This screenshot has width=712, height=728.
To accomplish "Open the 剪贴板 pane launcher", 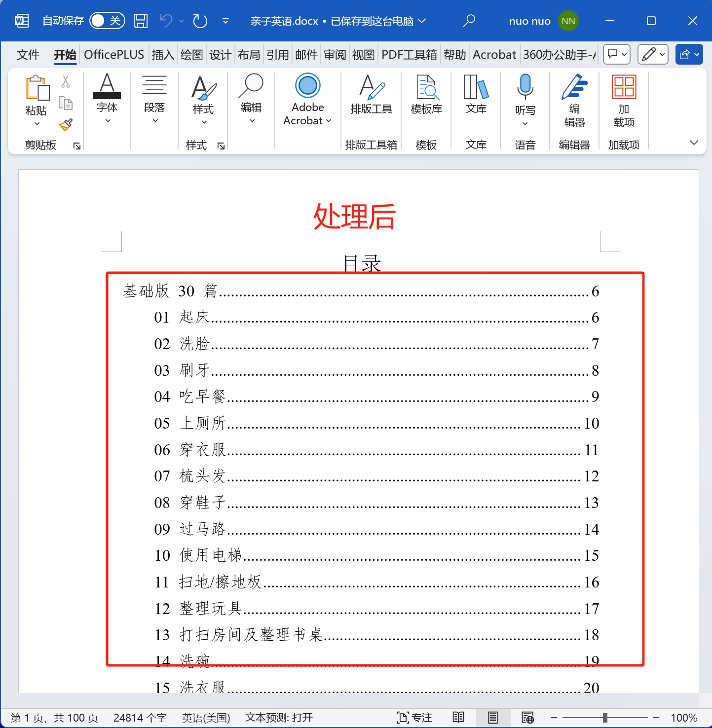I will (x=77, y=146).
